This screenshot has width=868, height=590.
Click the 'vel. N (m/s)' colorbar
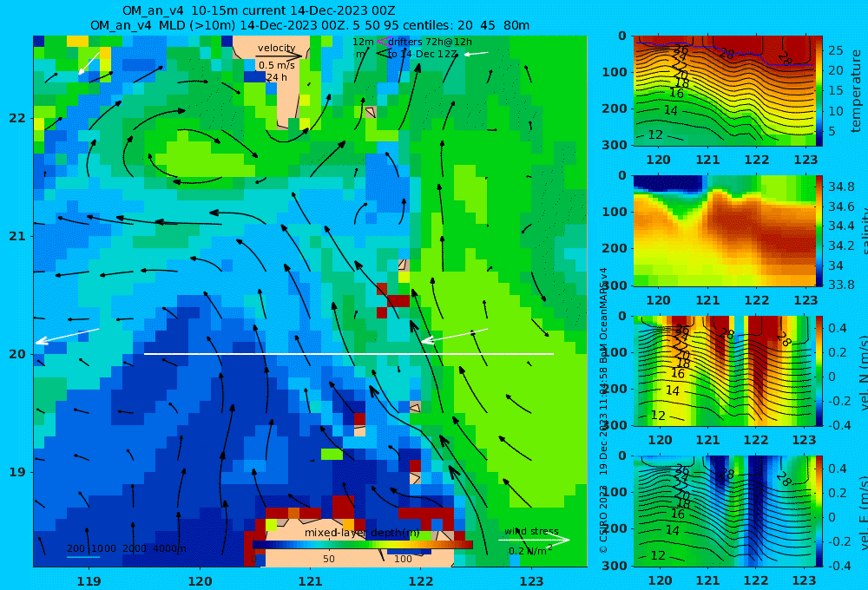pyautogui.click(x=819, y=370)
